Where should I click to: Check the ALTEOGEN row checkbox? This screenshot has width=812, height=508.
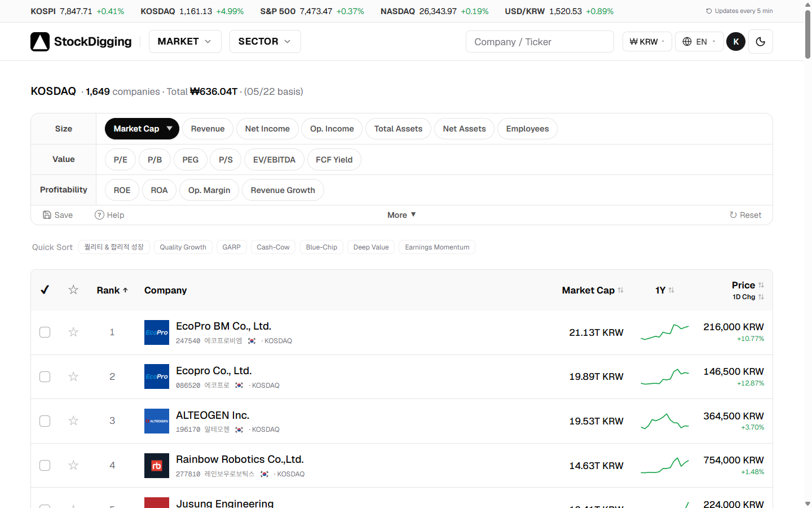click(x=45, y=421)
